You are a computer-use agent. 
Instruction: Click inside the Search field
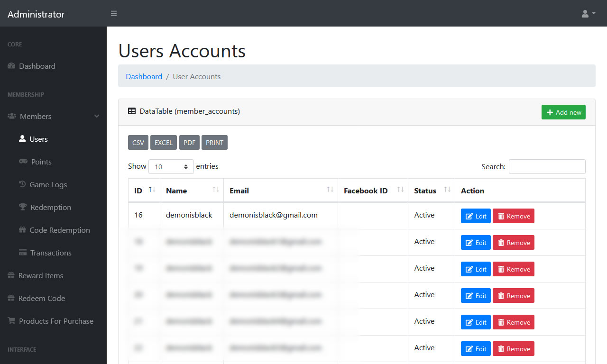click(x=547, y=166)
